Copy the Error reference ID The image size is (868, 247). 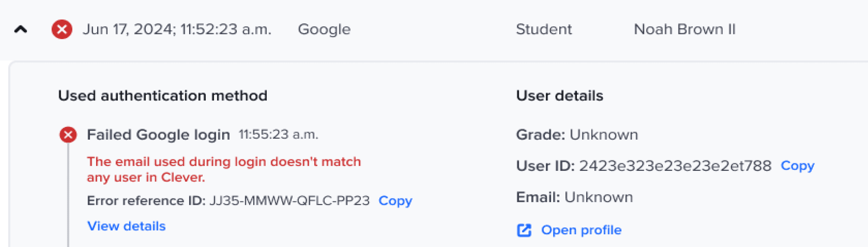tap(395, 201)
